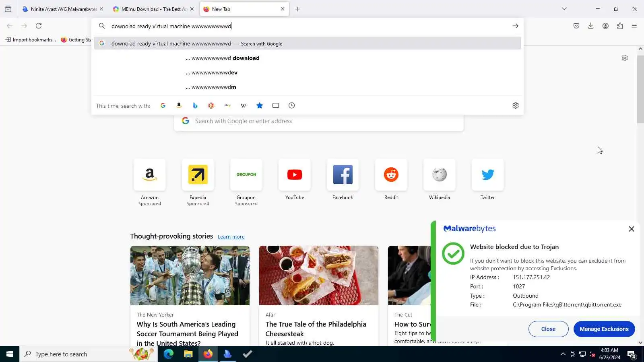Search this time with Amazon icon
This screenshot has width=644, height=362.
tap(179, 105)
